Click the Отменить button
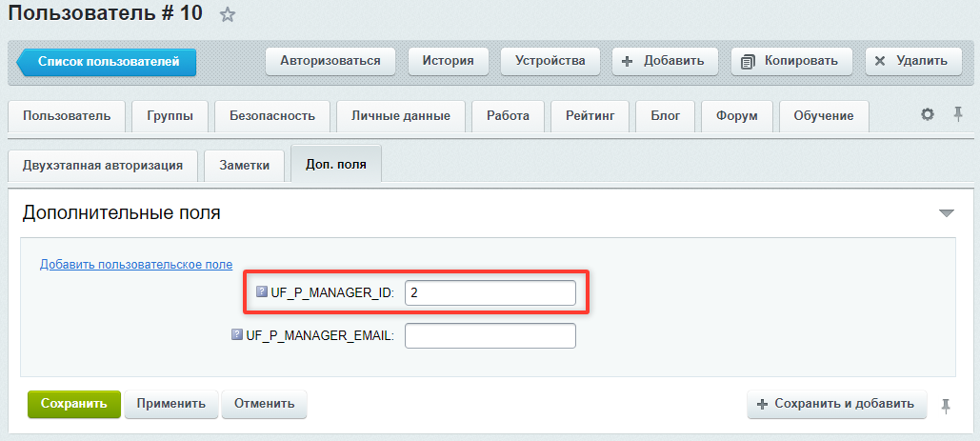Image resolution: width=980 pixels, height=441 pixels. (265, 404)
